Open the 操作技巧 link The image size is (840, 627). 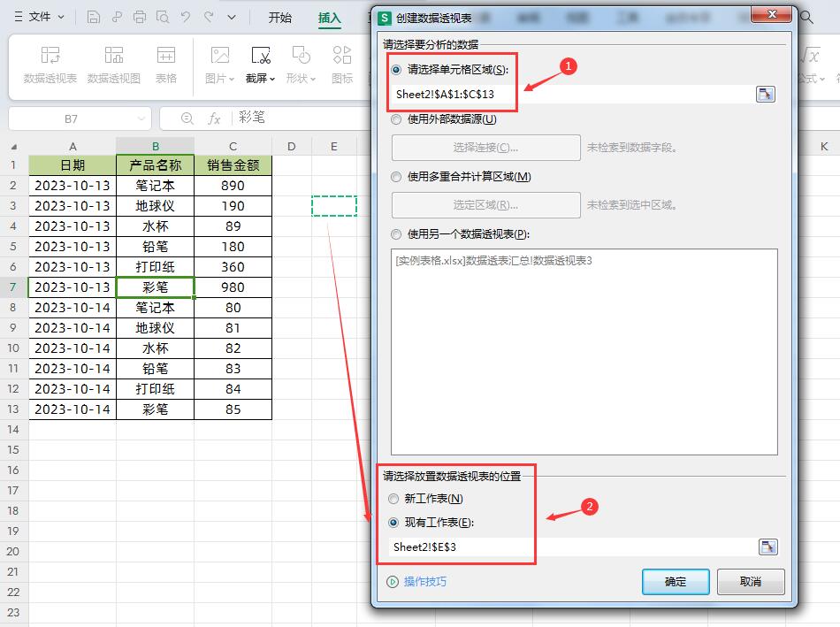(424, 581)
